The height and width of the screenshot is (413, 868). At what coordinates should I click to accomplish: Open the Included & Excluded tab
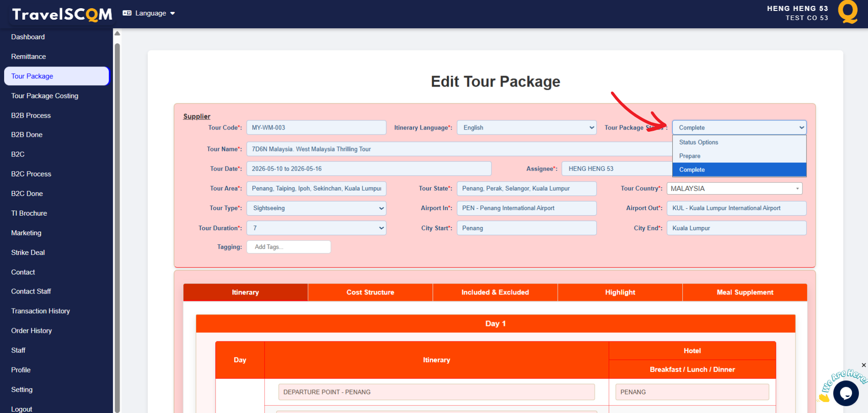(x=495, y=292)
